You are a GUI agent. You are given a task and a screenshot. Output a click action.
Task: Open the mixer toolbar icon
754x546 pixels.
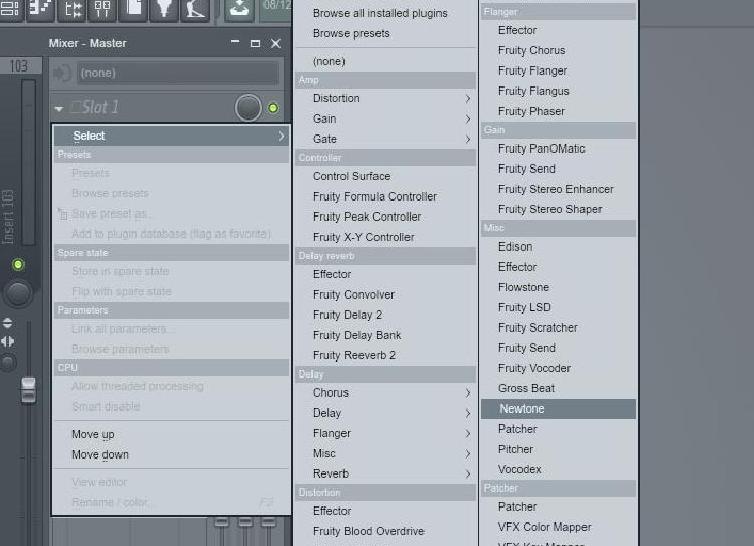[x=103, y=9]
